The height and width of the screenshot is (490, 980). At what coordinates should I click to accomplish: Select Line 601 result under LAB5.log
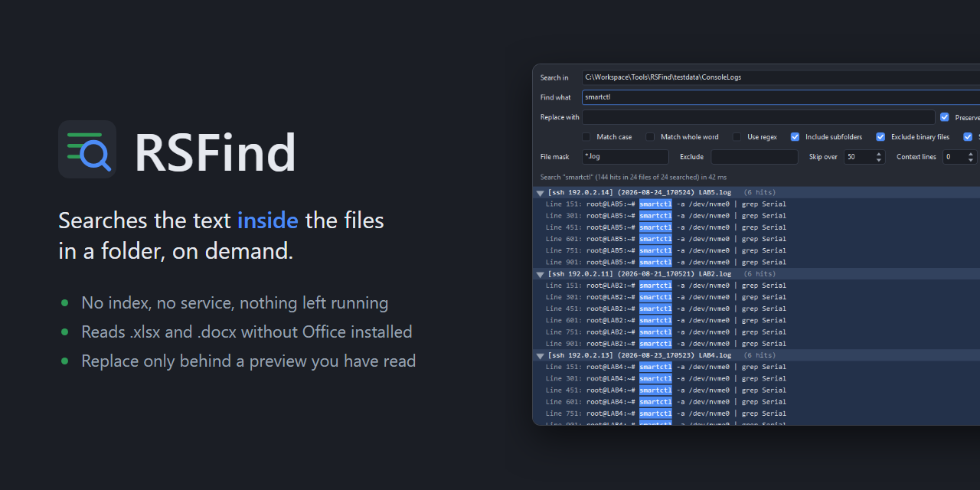pos(756,239)
